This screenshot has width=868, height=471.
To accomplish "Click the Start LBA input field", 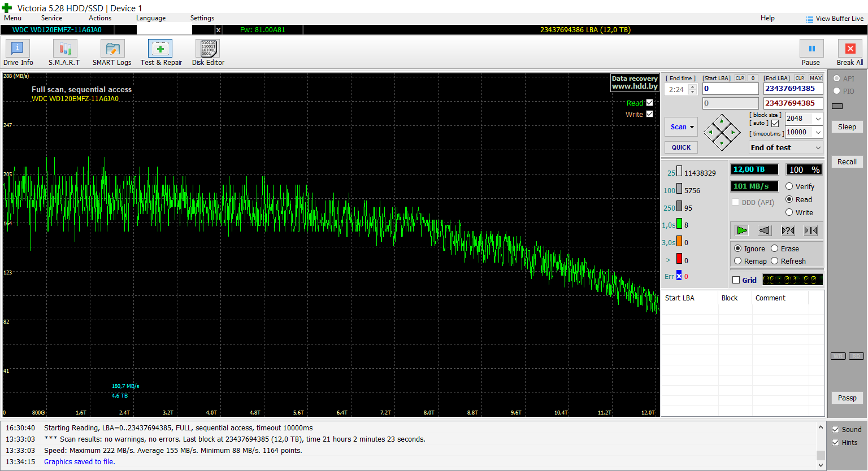I will tap(730, 89).
